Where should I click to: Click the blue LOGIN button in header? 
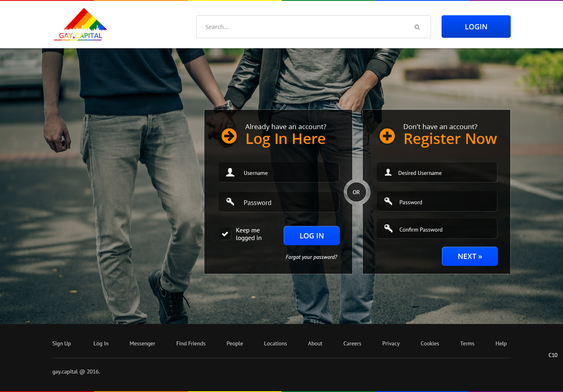coord(476,27)
